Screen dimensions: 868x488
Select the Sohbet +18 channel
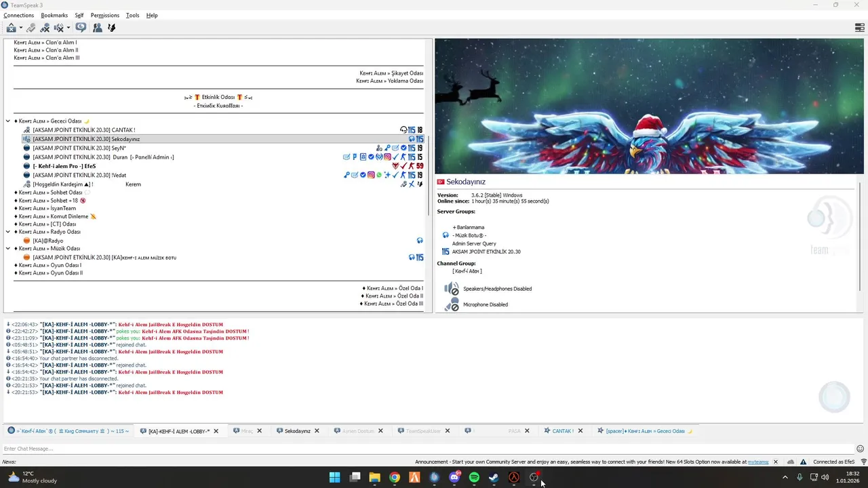click(x=50, y=201)
